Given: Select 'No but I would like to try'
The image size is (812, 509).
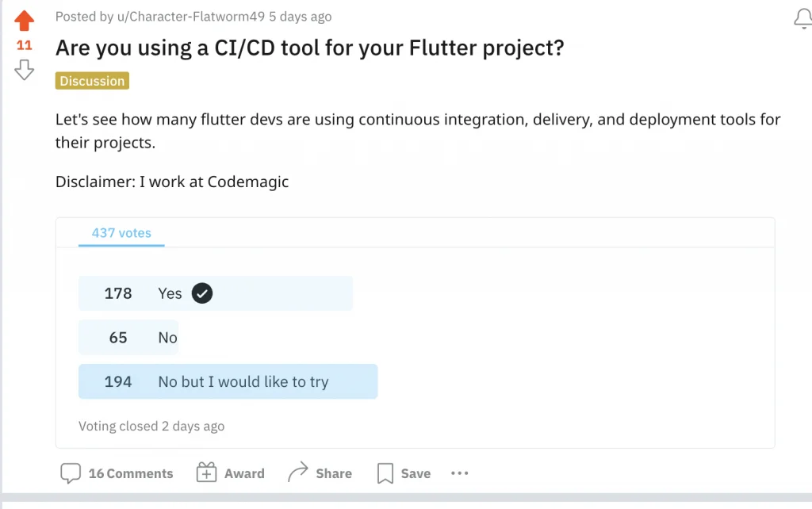Looking at the screenshot, I should tap(243, 382).
